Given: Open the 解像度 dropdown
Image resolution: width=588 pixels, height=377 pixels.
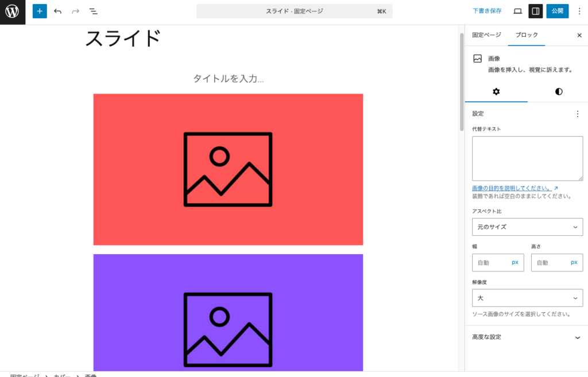Looking at the screenshot, I should coord(527,298).
